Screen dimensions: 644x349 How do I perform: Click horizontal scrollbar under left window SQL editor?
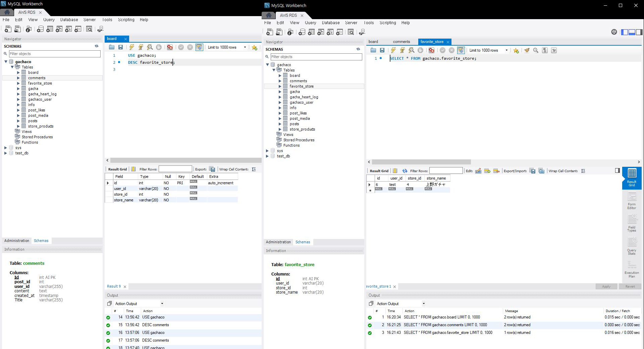tap(186, 160)
